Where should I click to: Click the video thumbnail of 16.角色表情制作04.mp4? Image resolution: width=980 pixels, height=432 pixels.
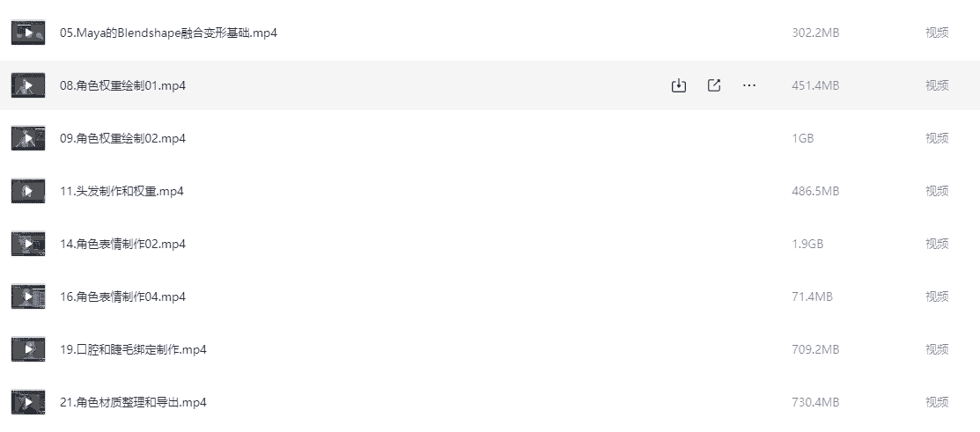tap(28, 297)
